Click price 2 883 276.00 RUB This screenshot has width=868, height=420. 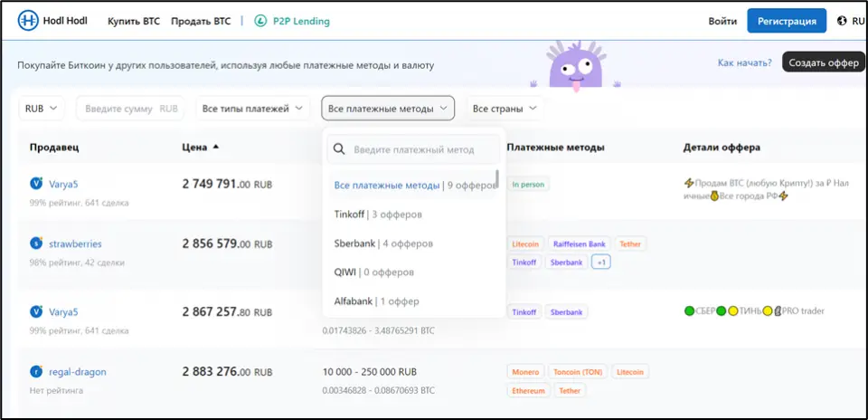point(227,372)
